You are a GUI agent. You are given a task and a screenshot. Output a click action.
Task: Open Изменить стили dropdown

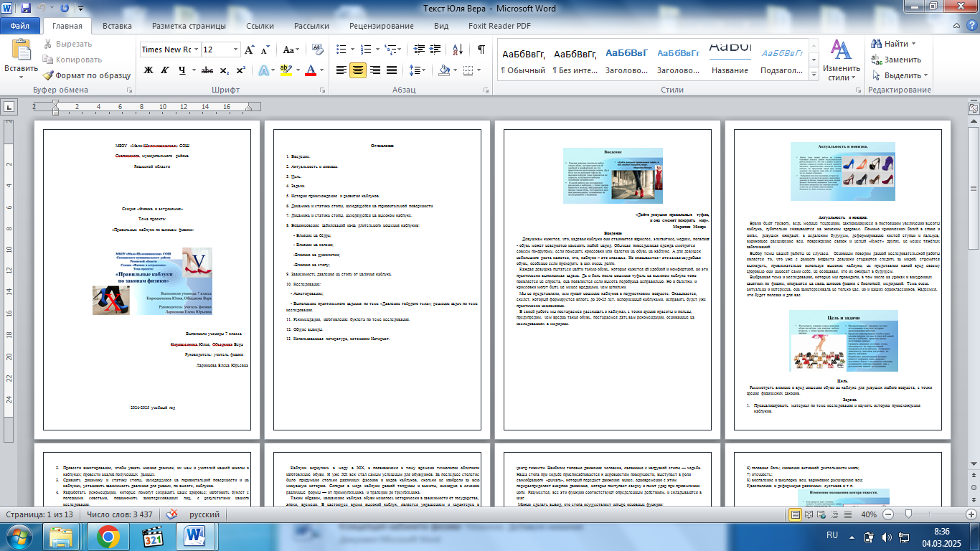841,61
